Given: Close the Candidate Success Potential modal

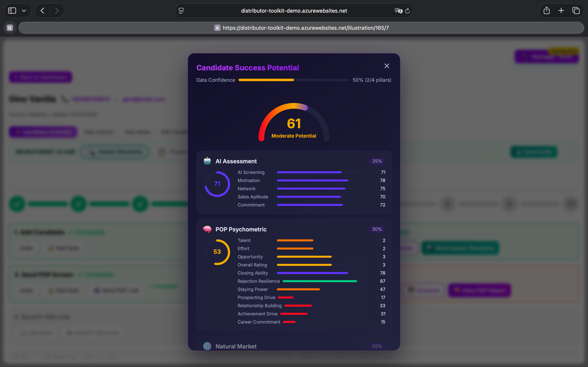Looking at the screenshot, I should pyautogui.click(x=386, y=66).
